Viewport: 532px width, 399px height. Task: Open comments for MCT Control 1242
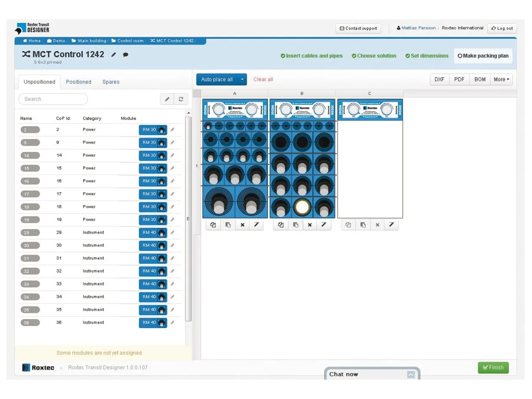(126, 55)
